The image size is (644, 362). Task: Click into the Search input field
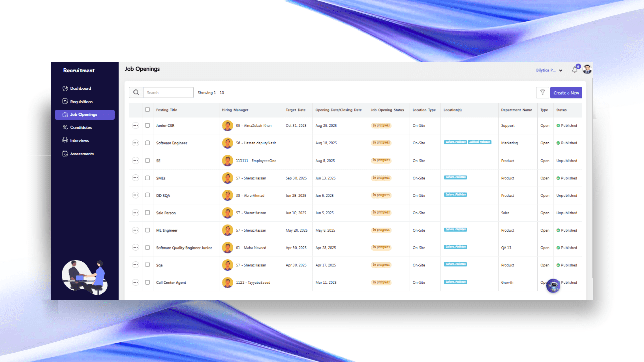coord(168,93)
